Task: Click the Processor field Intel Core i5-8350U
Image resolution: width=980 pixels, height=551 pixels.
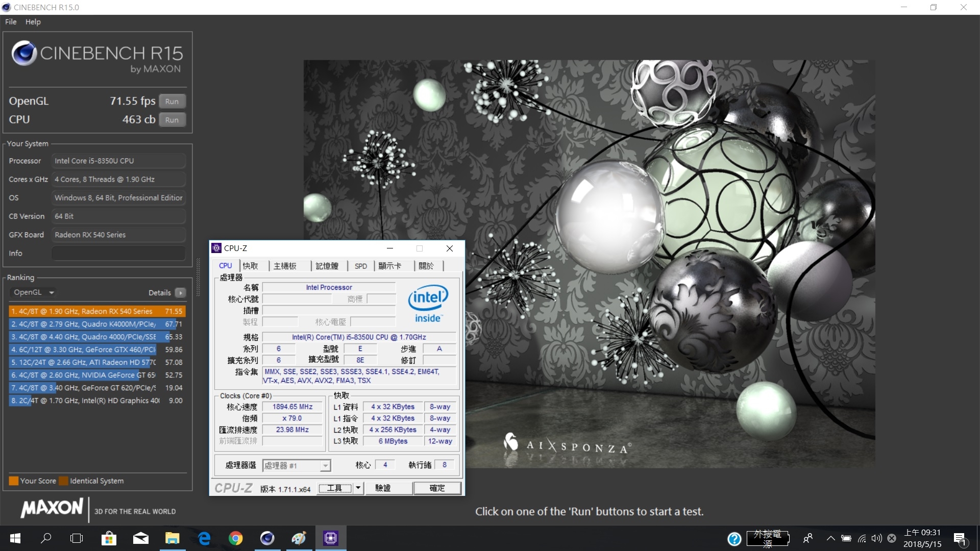Action: coord(118,161)
